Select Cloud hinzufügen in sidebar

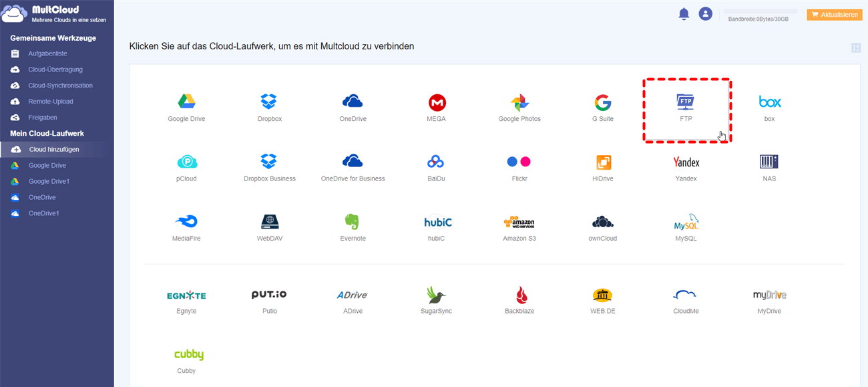(57, 149)
